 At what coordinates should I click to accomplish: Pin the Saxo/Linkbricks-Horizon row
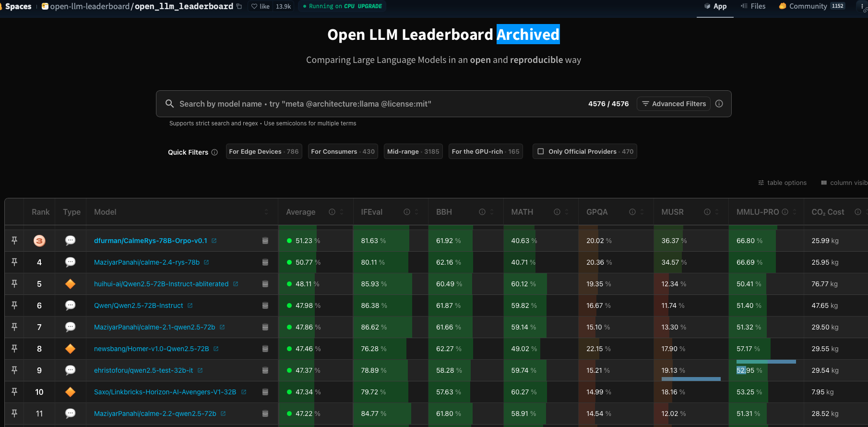point(14,391)
